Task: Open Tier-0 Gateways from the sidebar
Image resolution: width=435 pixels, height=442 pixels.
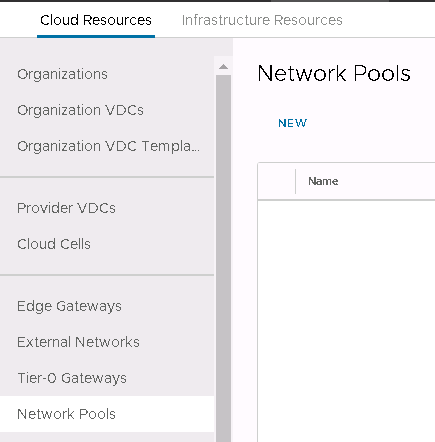Action: [x=72, y=378]
